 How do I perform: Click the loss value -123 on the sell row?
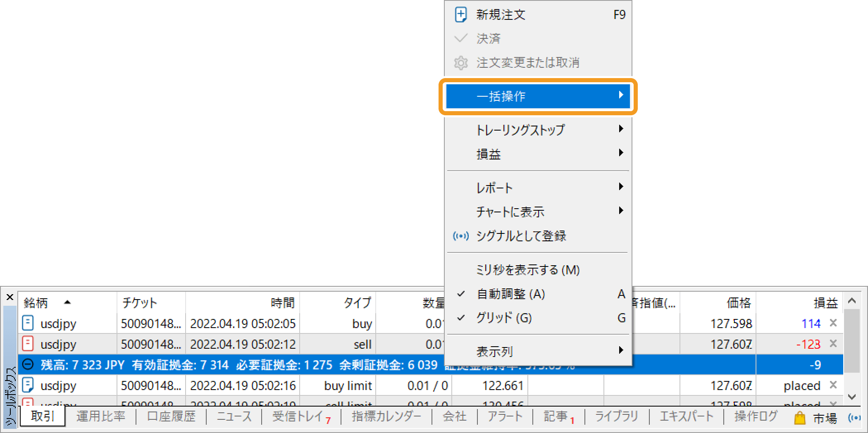click(x=808, y=344)
